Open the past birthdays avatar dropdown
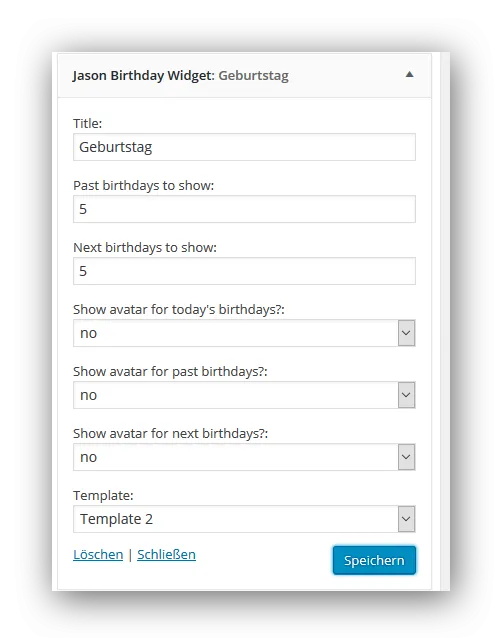This screenshot has height=643, width=502. tap(244, 395)
